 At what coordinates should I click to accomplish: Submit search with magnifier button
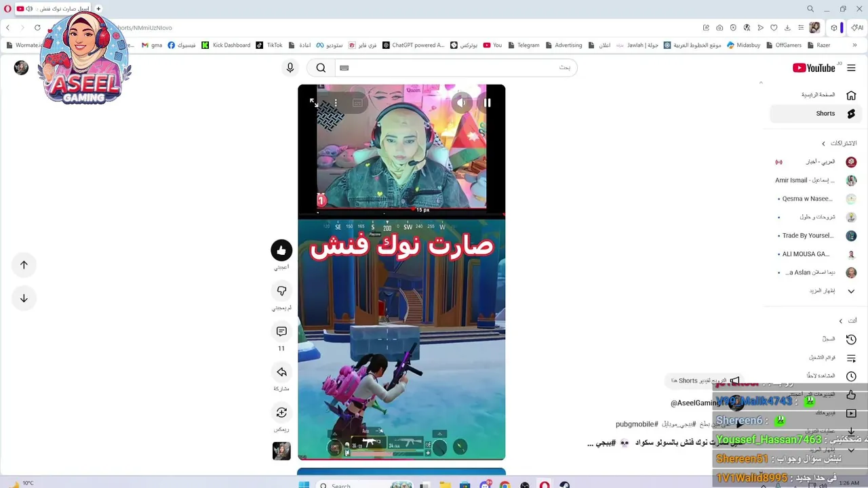pos(321,68)
